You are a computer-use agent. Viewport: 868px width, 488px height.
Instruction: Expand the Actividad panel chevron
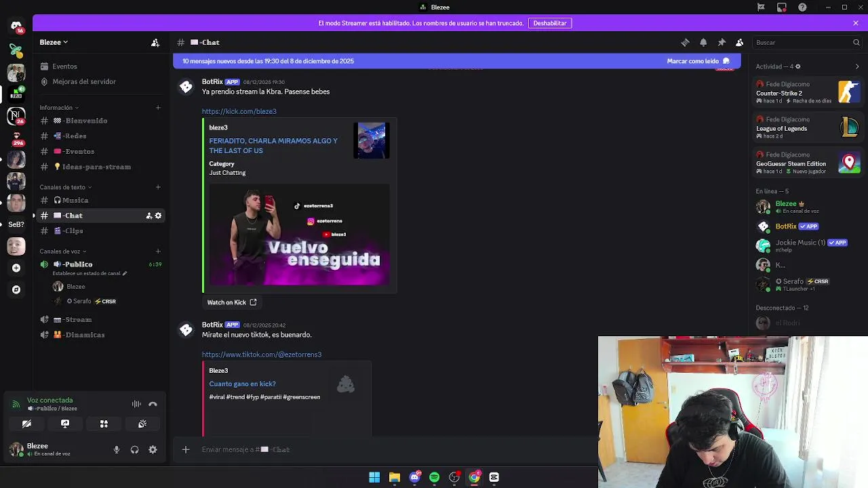point(857,66)
